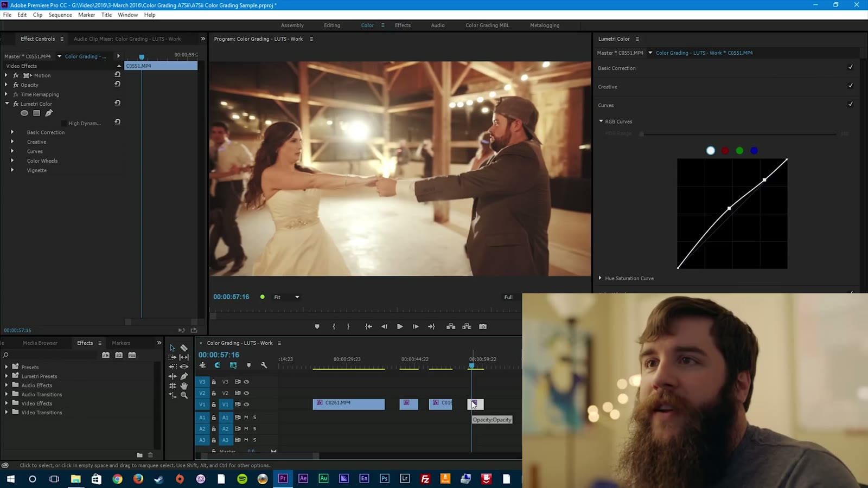The image size is (868, 488).
Task: Solo audio track A2
Action: [x=255, y=429]
